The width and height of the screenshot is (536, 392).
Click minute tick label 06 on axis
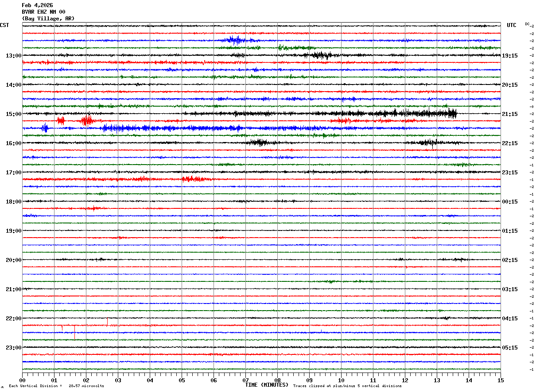[214, 380]
